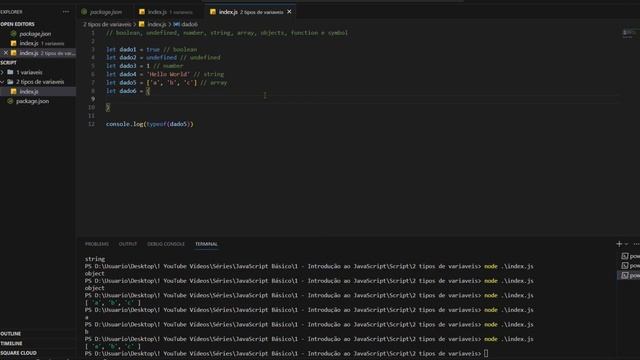Click package.json tab's file icon
640x360 pixels.
pos(84,12)
